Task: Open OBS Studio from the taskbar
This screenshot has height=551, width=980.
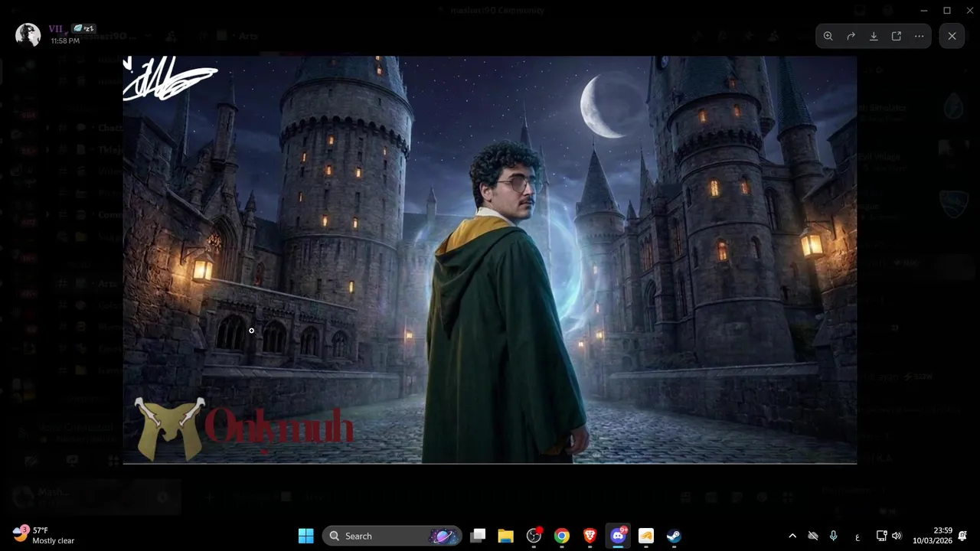Action: coord(534,536)
